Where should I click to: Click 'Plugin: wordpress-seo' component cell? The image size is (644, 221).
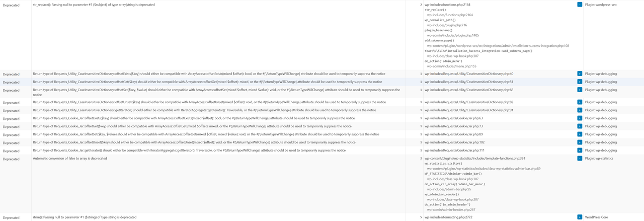coord(601,5)
